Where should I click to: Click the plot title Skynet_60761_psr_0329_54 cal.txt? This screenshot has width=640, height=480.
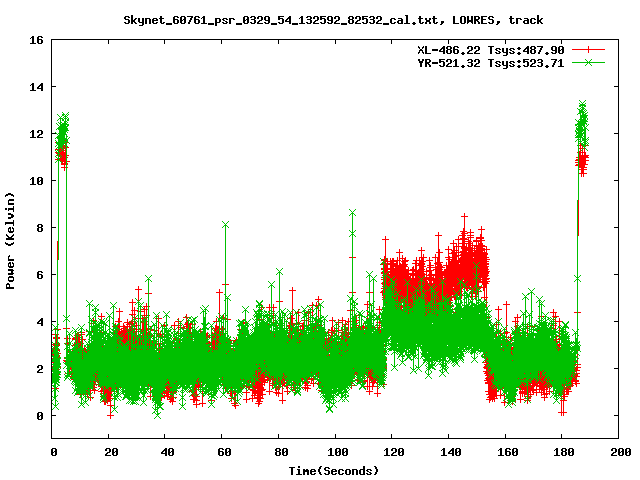pyautogui.click(x=333, y=20)
